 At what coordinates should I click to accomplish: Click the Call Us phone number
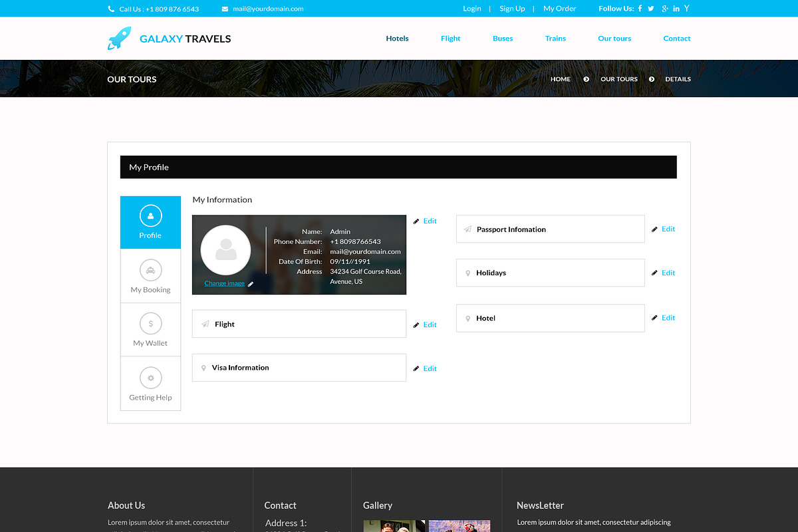pyautogui.click(x=159, y=9)
